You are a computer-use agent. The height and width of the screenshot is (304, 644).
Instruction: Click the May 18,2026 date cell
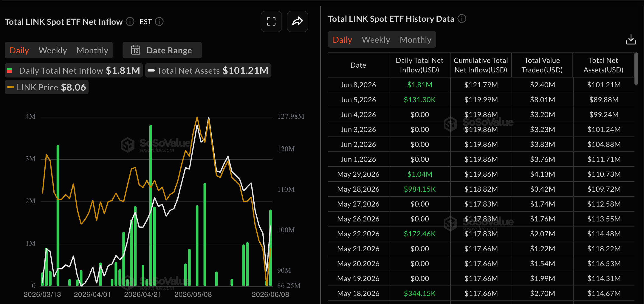(358, 293)
